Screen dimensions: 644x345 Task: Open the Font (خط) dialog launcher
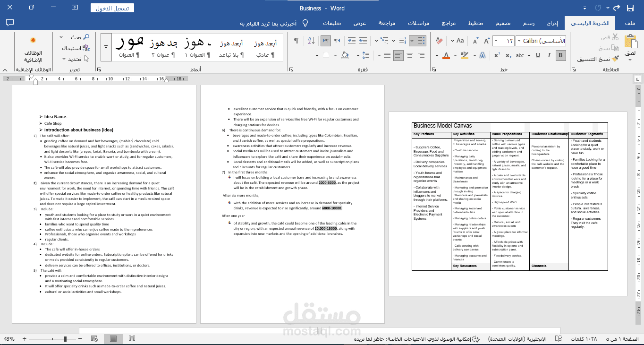click(x=433, y=69)
